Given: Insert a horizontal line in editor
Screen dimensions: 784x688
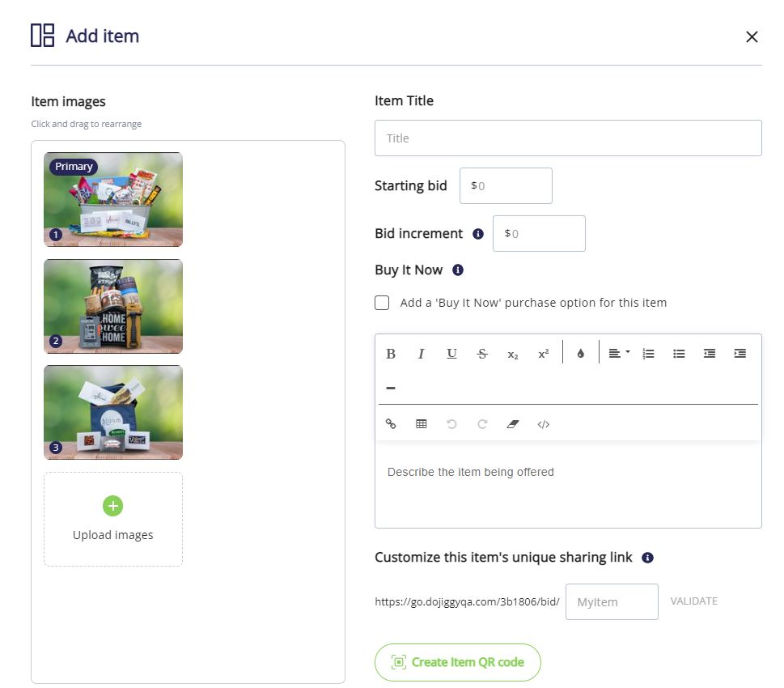Looking at the screenshot, I should coord(391,388).
